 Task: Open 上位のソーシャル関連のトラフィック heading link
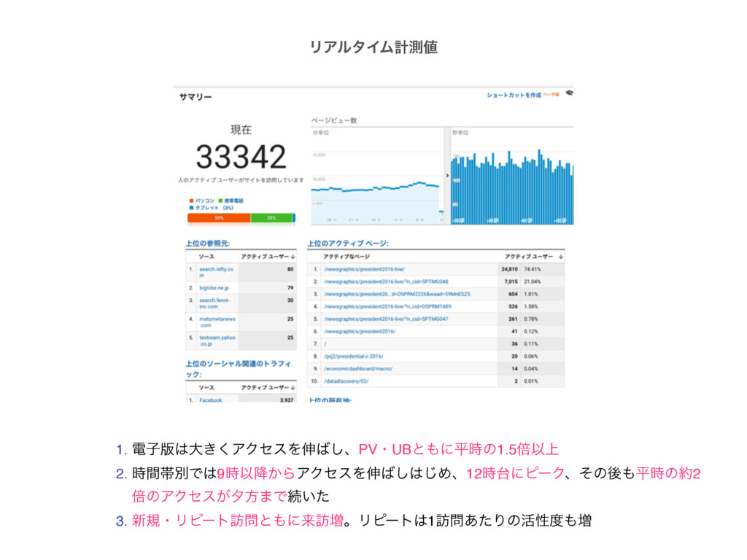click(x=239, y=368)
